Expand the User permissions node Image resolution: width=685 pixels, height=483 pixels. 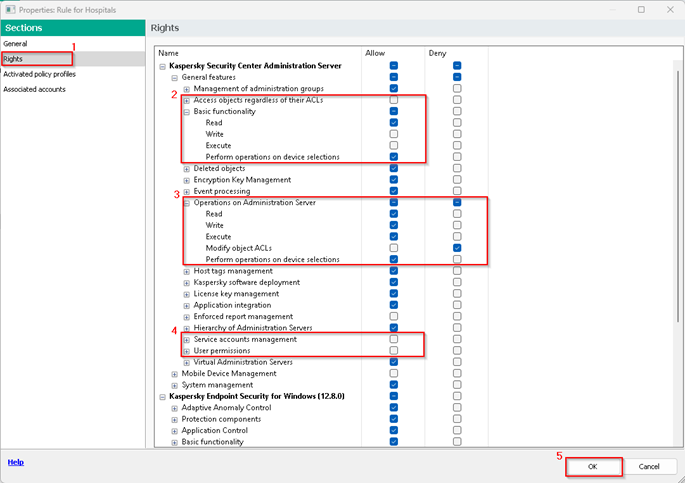[x=187, y=351]
